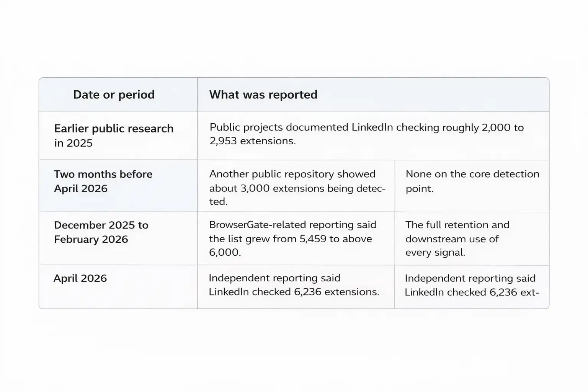Click the number "2,953" in the first row

pos(222,141)
